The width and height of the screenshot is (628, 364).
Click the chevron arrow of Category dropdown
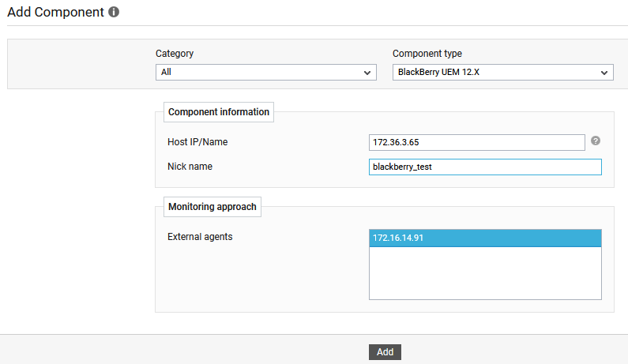click(x=367, y=73)
